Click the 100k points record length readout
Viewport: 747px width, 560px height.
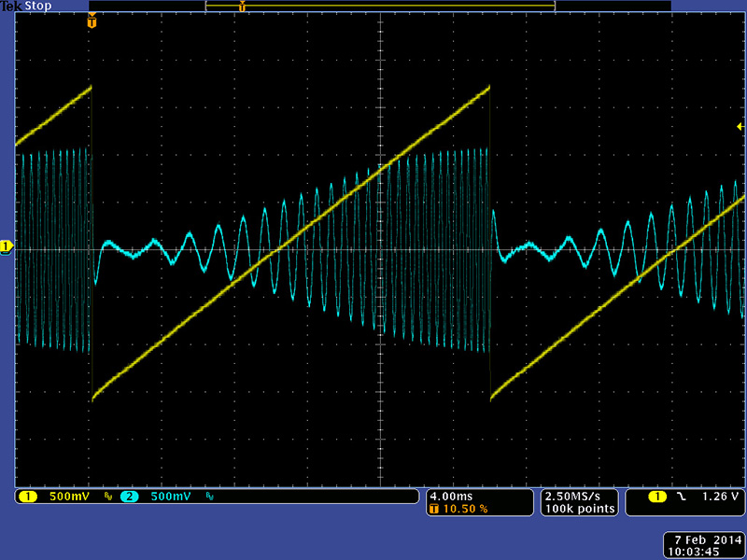tap(579, 509)
